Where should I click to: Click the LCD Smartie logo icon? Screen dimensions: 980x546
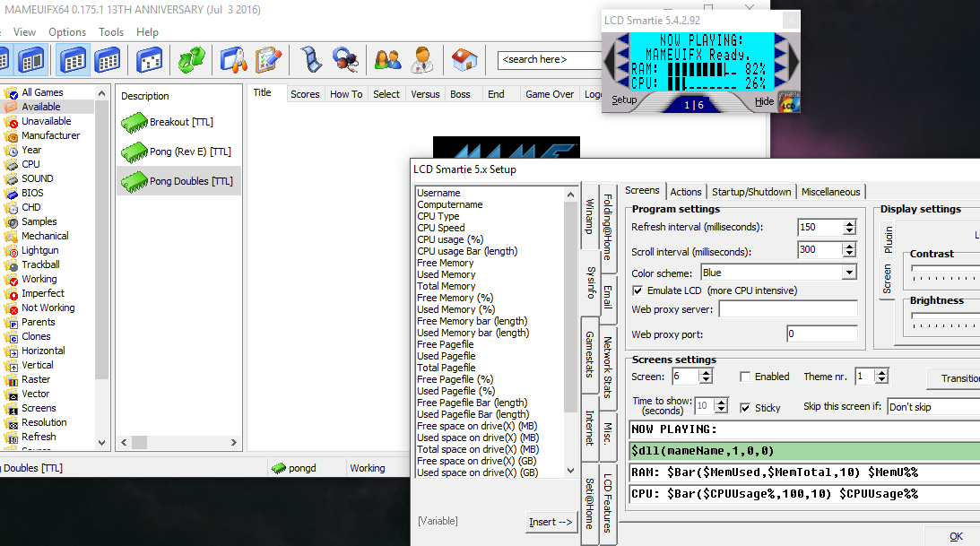[x=788, y=101]
